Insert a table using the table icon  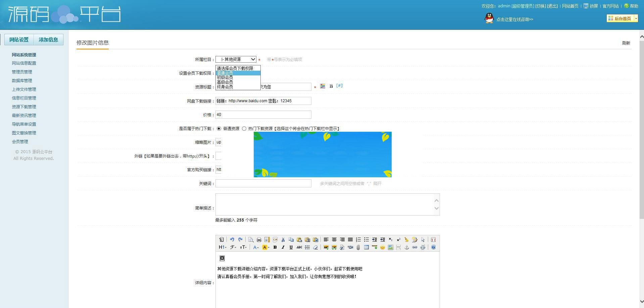coord(367,247)
